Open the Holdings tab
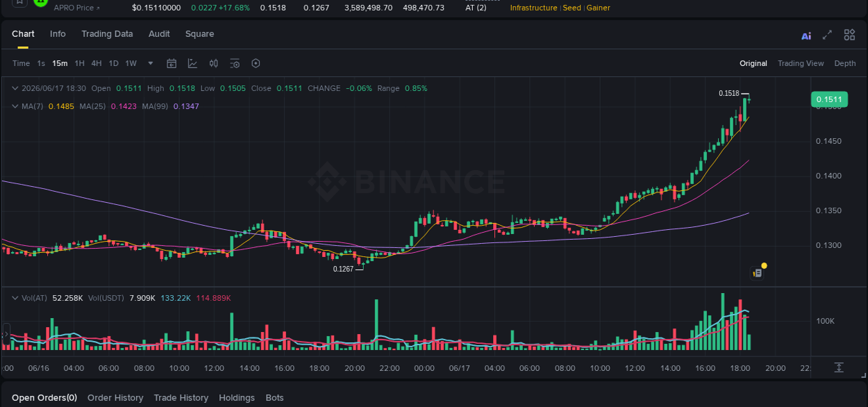Viewport: 868px width, 407px height. (x=237, y=398)
